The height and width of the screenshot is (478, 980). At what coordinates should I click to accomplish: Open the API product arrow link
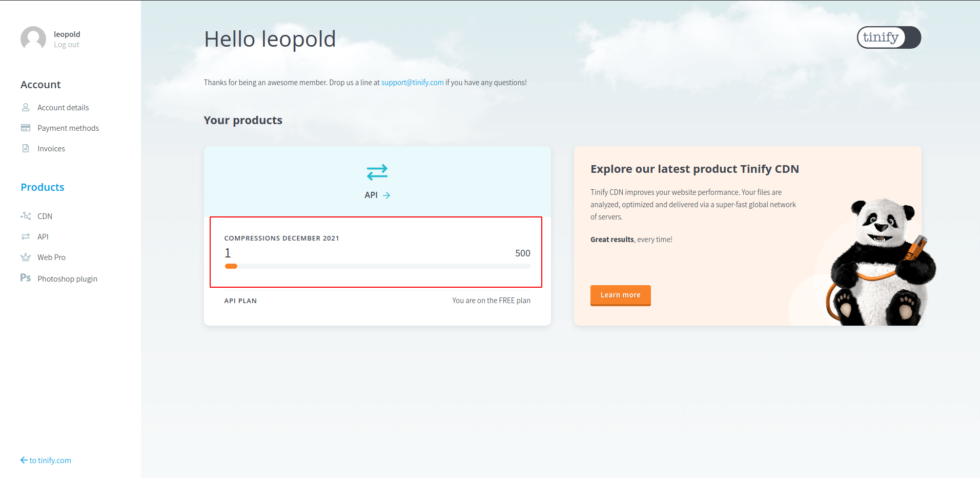(x=378, y=195)
